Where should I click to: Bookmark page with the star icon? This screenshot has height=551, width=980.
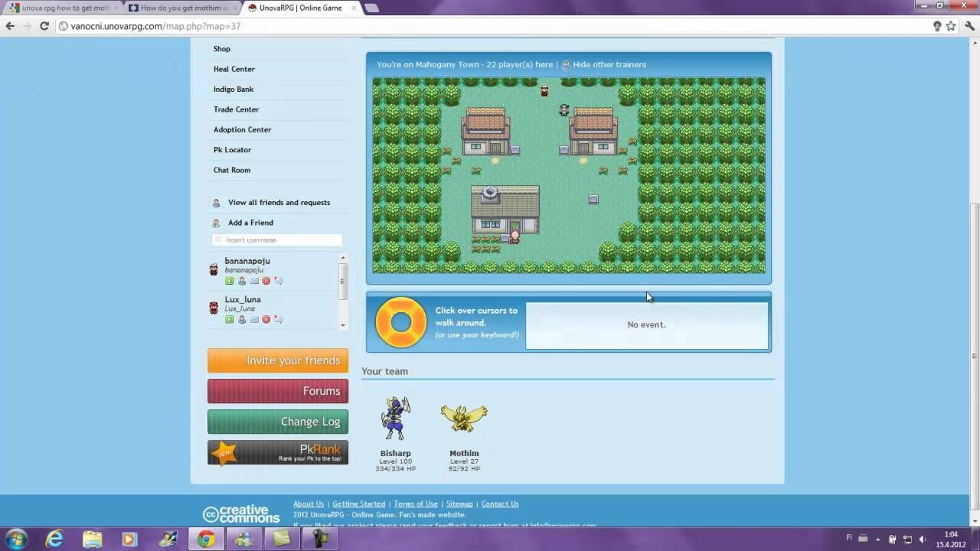951,26
